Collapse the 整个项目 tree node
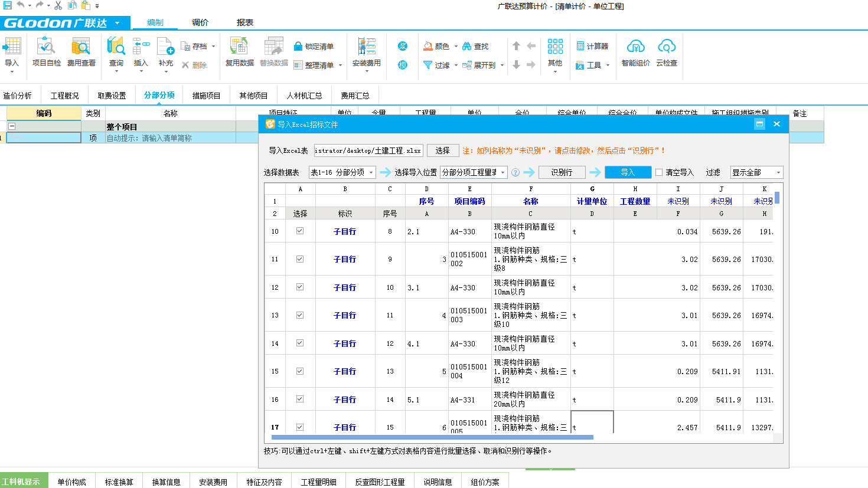 point(12,126)
